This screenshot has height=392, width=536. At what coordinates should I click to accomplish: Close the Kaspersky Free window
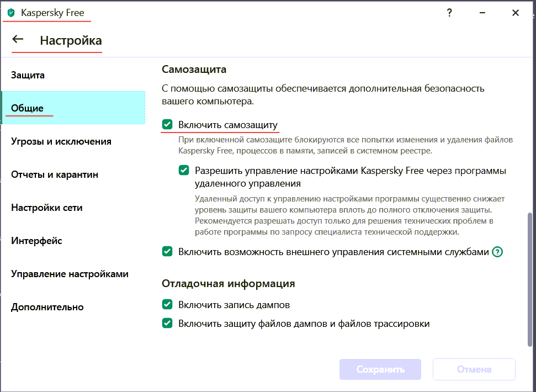click(516, 13)
